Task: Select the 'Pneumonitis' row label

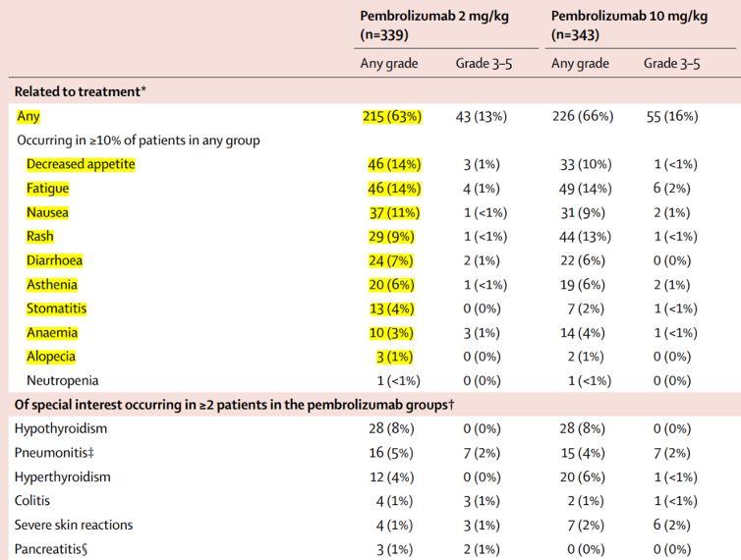Action: [x=56, y=453]
